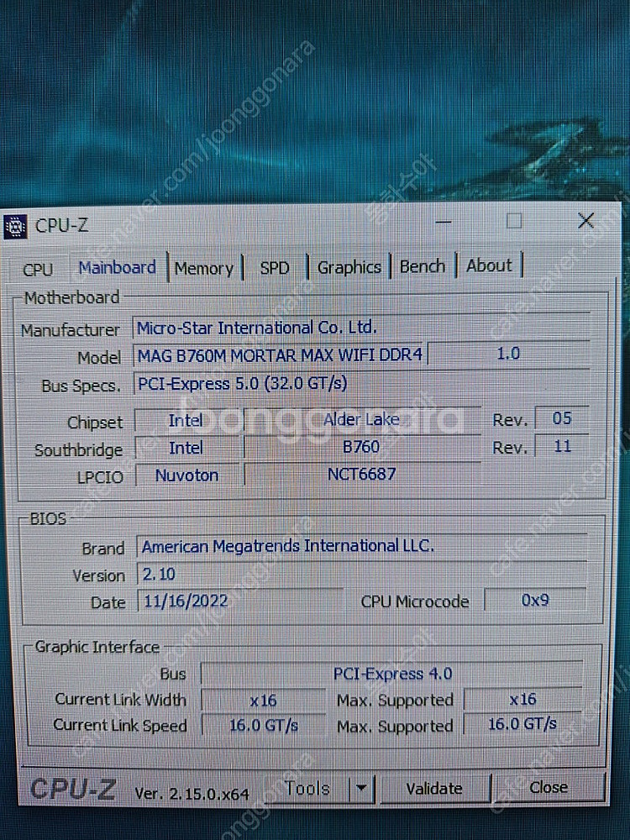Click the model revision 1.0 field
630x840 pixels.
[508, 354]
